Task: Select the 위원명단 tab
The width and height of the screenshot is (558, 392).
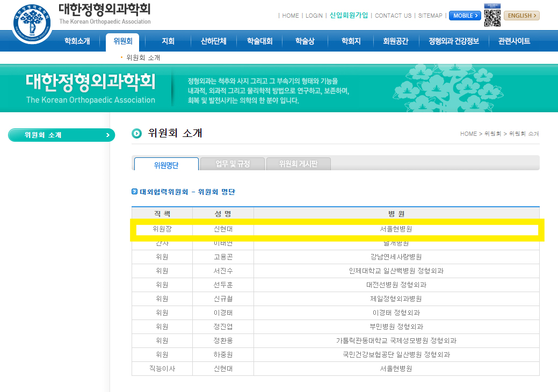Action: click(166, 164)
